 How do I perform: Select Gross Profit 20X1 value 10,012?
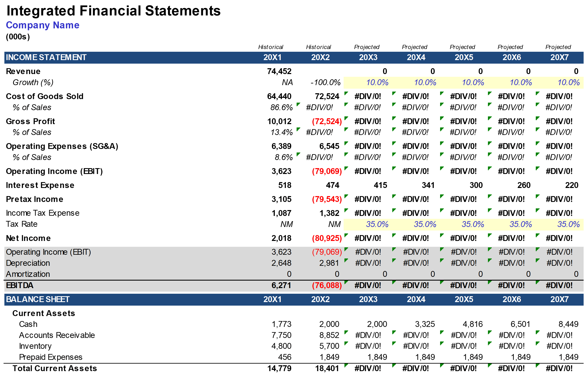click(x=279, y=121)
